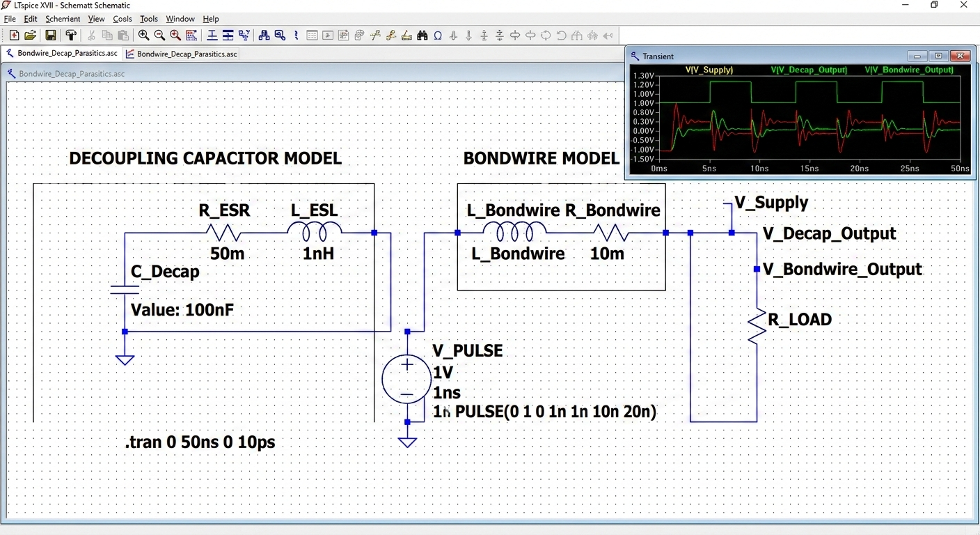Click the Zoom full extents icon
Viewport: 980px width, 535px height.
(175, 35)
